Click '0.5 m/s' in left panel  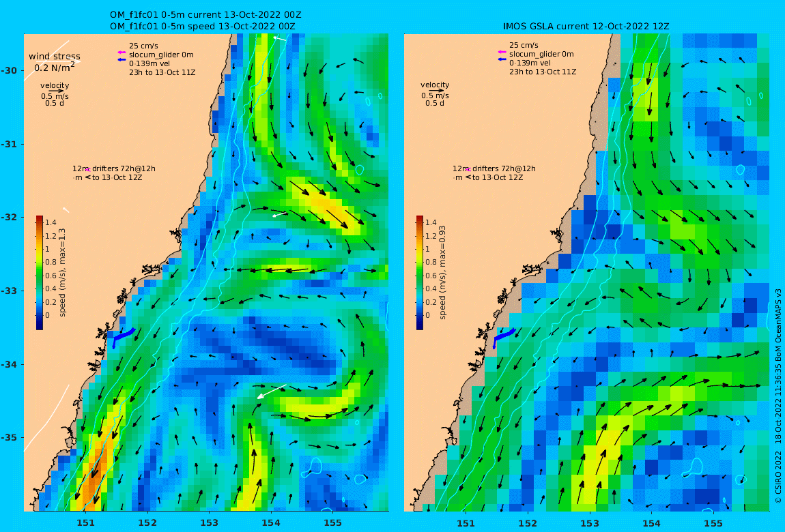(x=55, y=96)
